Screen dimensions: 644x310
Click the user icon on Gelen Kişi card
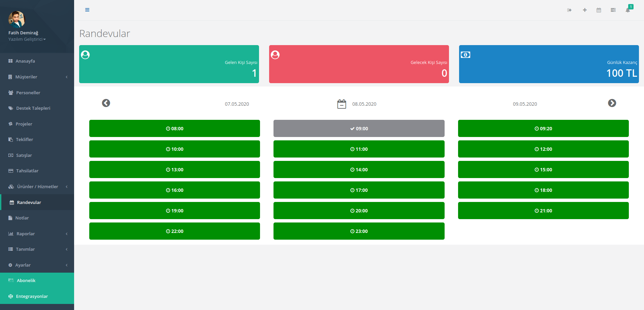[x=86, y=55]
